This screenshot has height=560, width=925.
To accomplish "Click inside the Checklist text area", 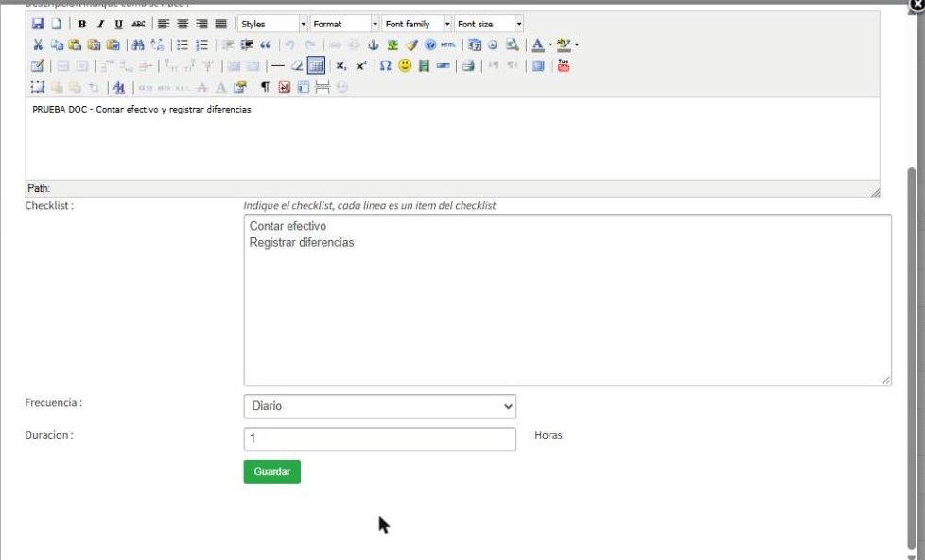I will click(567, 301).
